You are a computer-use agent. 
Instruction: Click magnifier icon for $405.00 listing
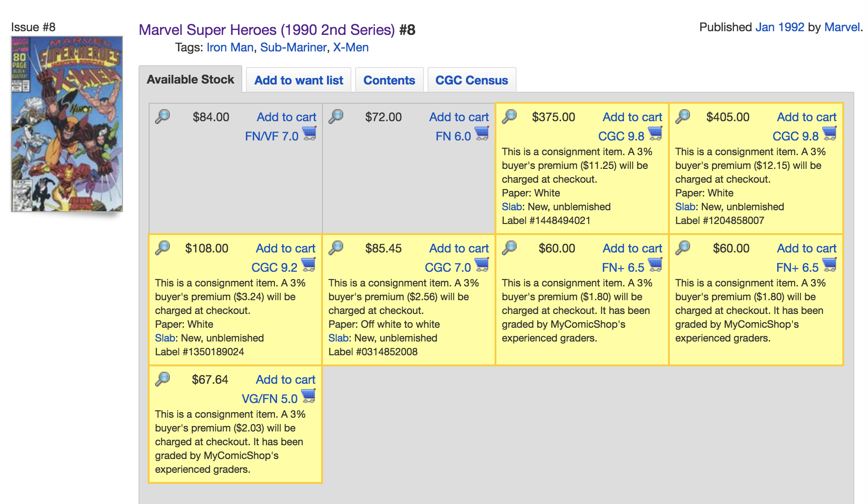coord(683,116)
